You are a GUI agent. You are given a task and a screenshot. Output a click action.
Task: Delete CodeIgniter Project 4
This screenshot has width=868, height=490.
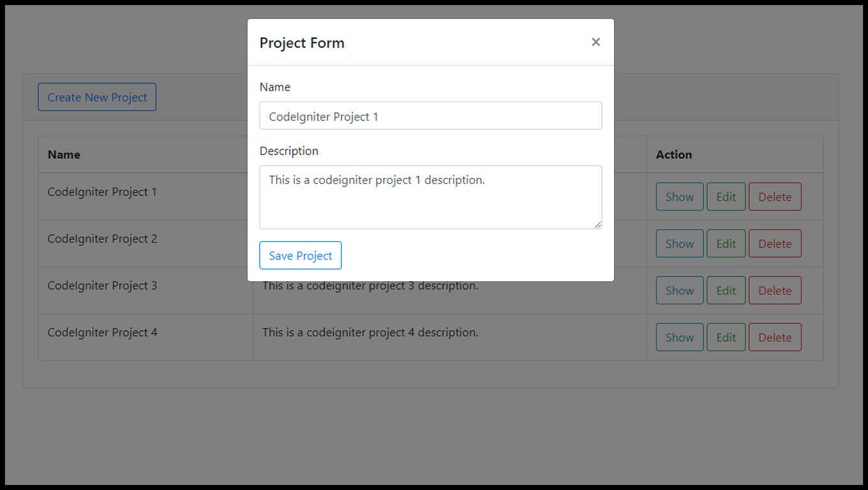(x=775, y=337)
